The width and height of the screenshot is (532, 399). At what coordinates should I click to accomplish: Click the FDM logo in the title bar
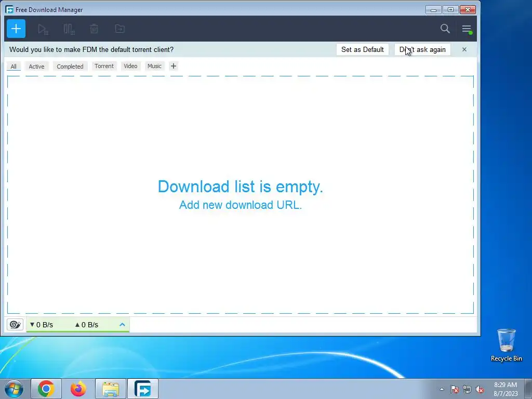tap(9, 9)
